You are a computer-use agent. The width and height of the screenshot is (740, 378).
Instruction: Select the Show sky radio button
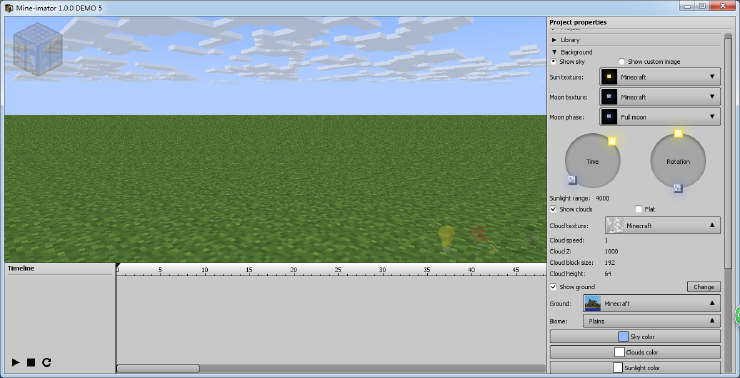point(554,62)
